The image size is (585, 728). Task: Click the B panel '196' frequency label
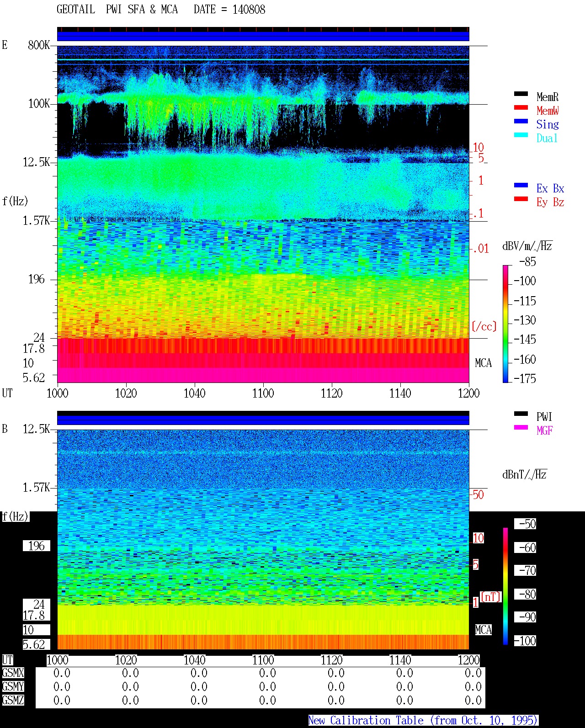tap(37, 546)
